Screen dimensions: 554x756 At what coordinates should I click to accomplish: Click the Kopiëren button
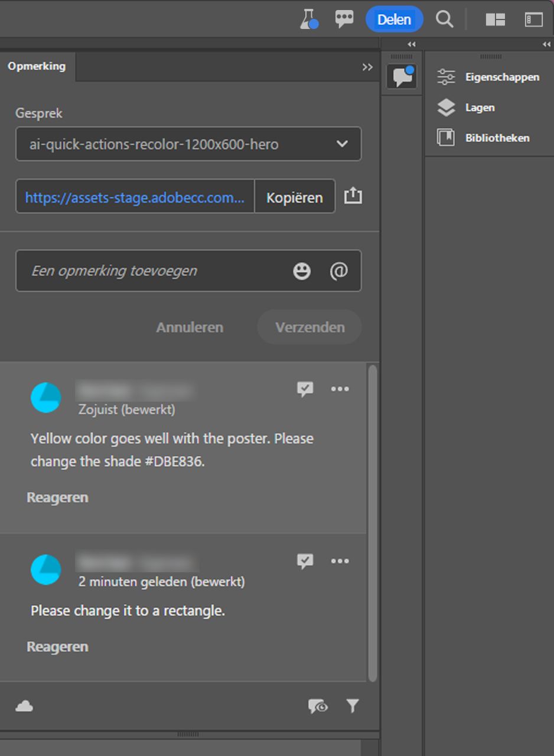click(295, 197)
